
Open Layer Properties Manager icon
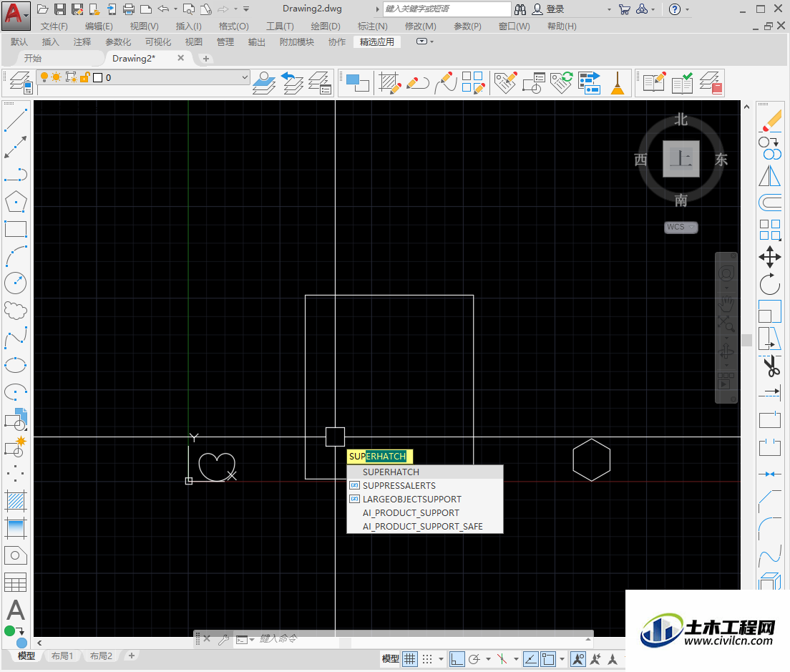click(x=21, y=82)
